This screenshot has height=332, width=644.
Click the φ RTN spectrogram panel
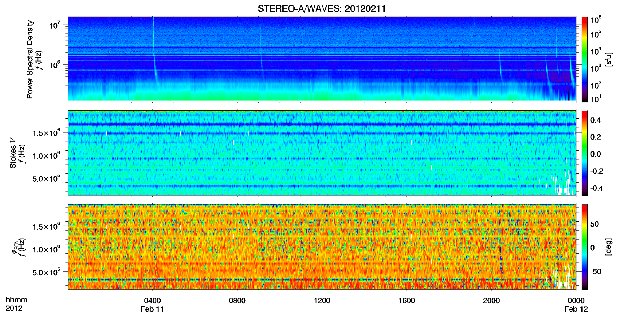click(x=322, y=247)
